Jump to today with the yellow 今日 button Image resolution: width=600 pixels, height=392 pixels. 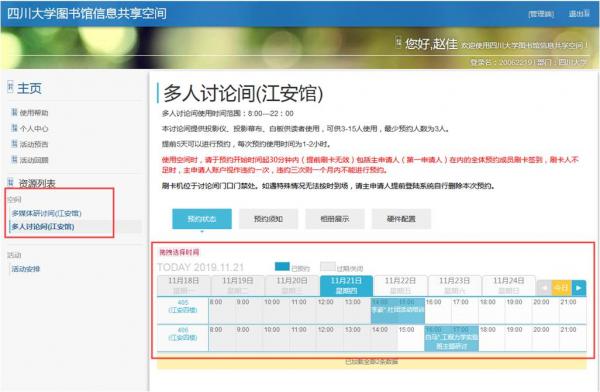(561, 287)
